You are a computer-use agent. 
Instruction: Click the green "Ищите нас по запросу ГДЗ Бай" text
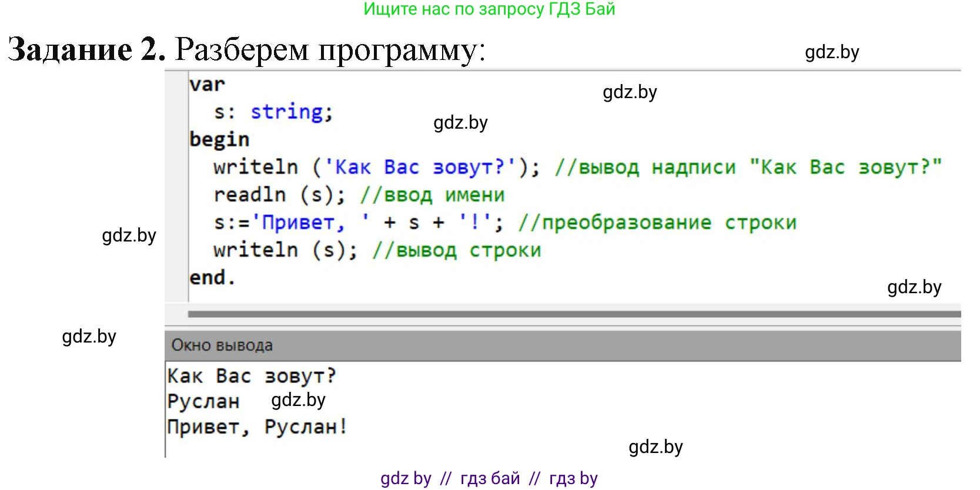(489, 9)
